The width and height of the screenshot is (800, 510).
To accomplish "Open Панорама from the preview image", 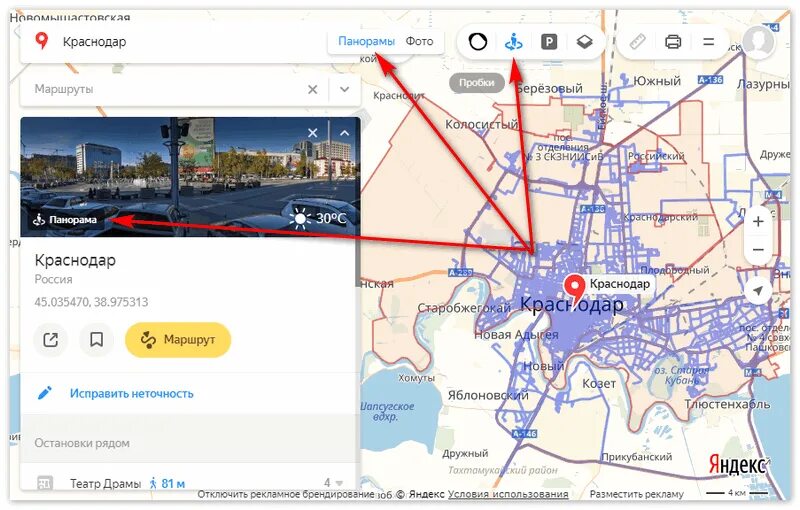I will coord(65,220).
